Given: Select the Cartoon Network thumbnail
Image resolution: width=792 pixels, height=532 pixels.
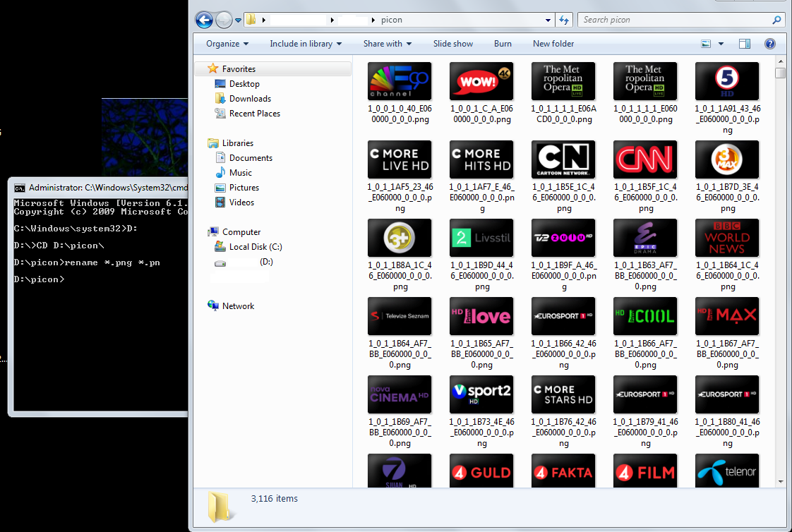Looking at the screenshot, I should 563,159.
